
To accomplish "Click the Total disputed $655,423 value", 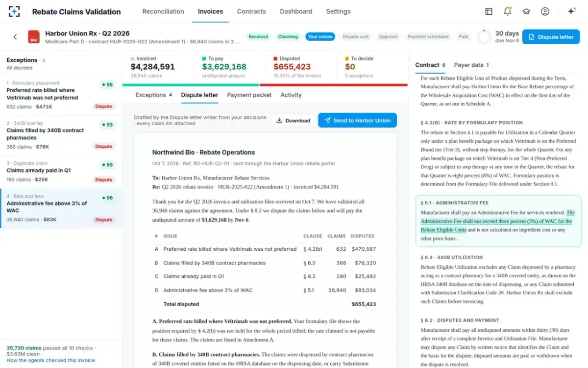I will pyautogui.click(x=364, y=304).
